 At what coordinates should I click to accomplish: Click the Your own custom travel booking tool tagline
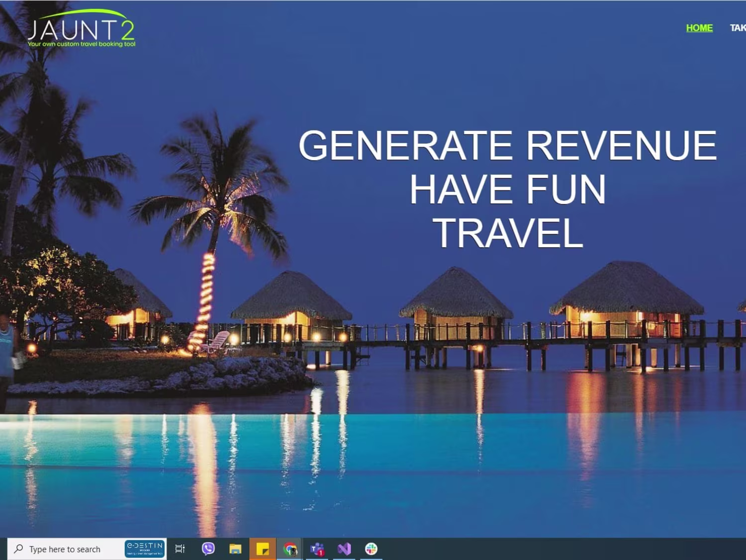click(82, 44)
